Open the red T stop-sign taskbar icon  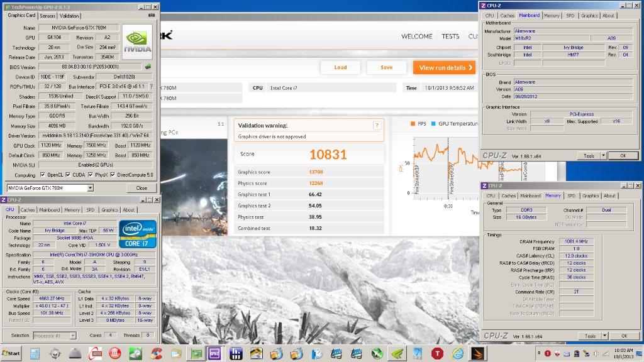pos(438,353)
